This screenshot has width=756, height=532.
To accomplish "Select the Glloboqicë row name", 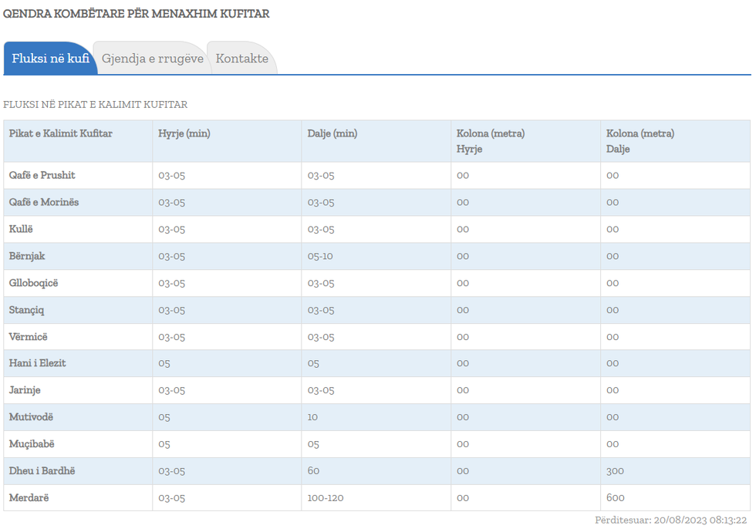I will coord(34,283).
